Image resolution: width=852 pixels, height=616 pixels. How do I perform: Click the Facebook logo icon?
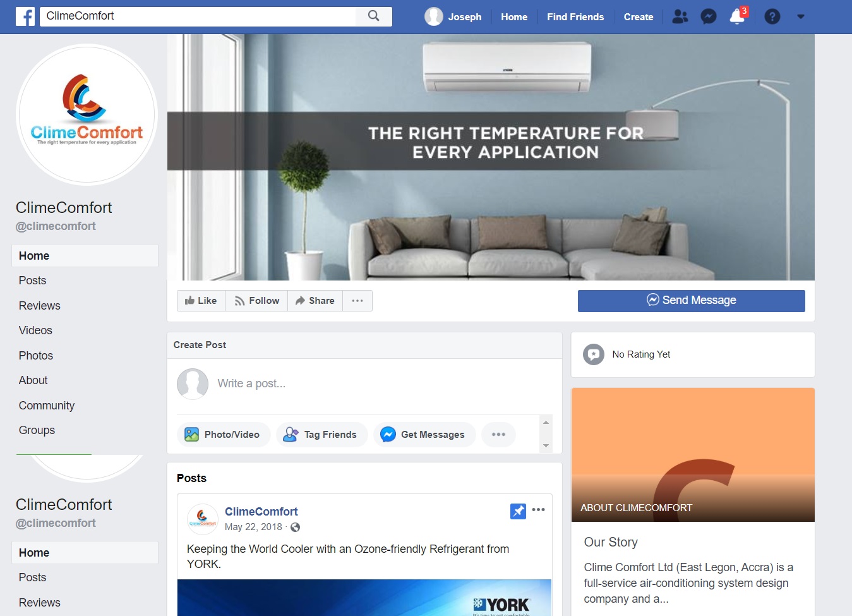coord(25,16)
